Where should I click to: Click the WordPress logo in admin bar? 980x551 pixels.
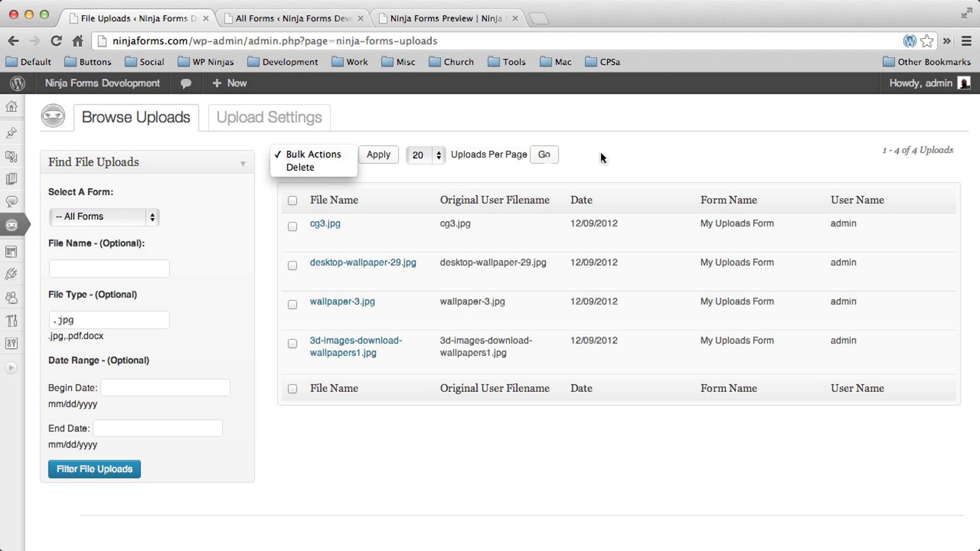(18, 83)
